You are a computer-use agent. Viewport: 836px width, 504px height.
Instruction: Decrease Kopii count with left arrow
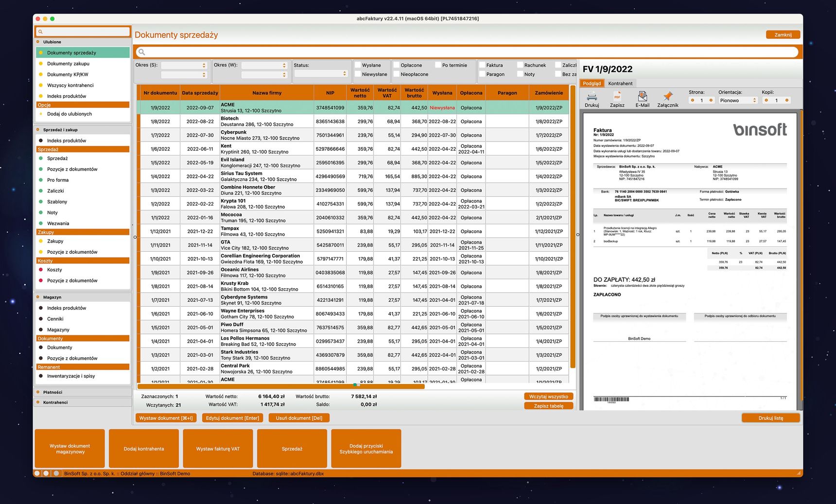(766, 100)
